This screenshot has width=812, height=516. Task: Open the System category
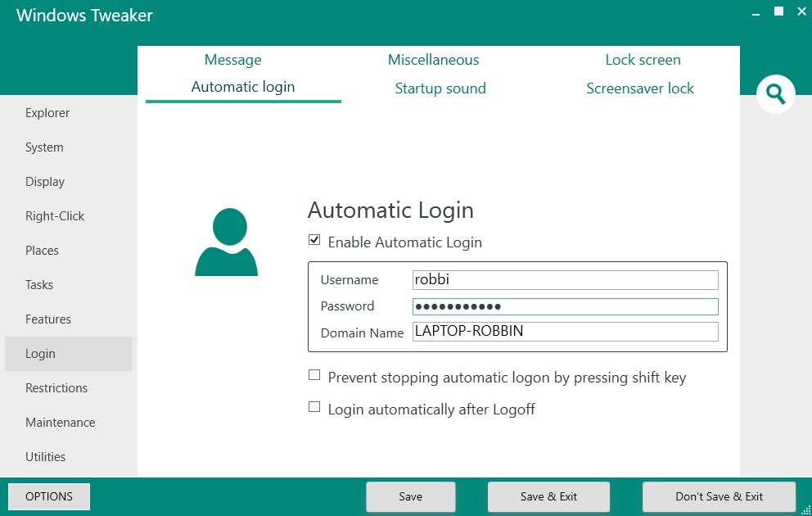pyautogui.click(x=69, y=147)
